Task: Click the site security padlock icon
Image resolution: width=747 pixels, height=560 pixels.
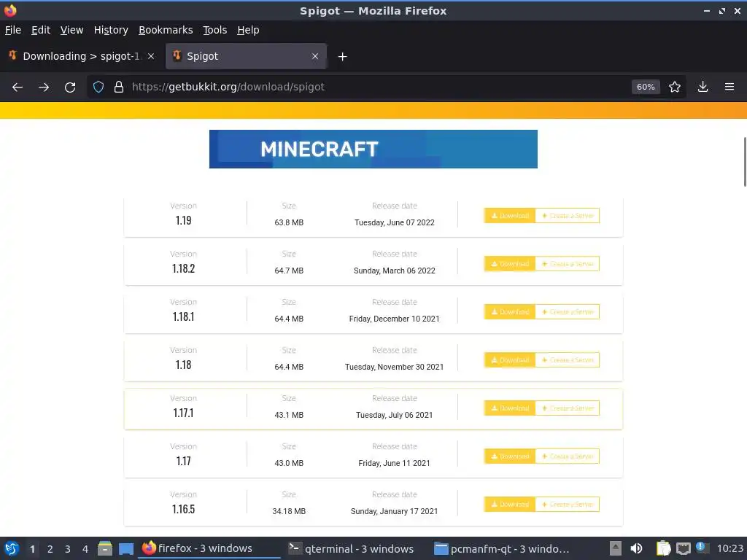Action: click(119, 87)
